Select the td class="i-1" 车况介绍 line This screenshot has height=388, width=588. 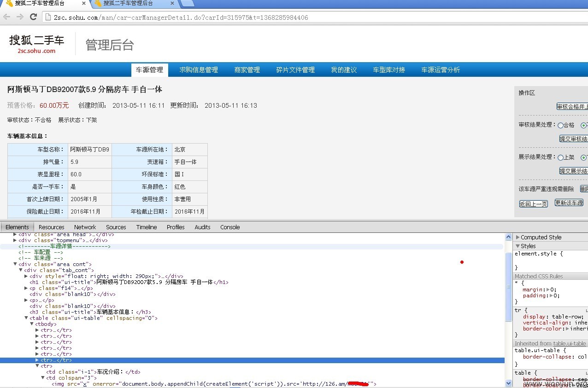point(93,372)
